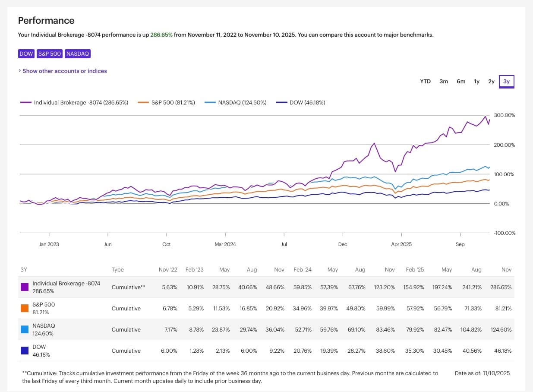
Task: Click the blue NASDAQ color swatch
Action: pyautogui.click(x=25, y=329)
